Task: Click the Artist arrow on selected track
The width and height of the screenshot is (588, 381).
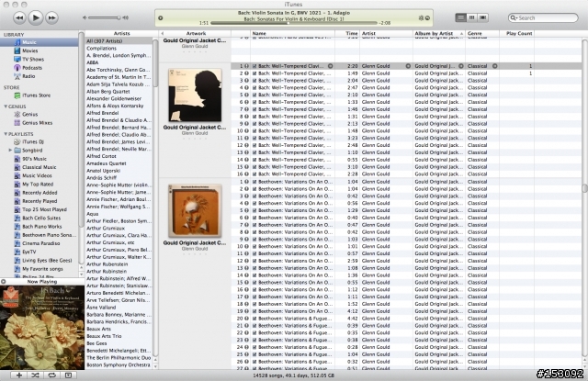Action: pos(408,66)
